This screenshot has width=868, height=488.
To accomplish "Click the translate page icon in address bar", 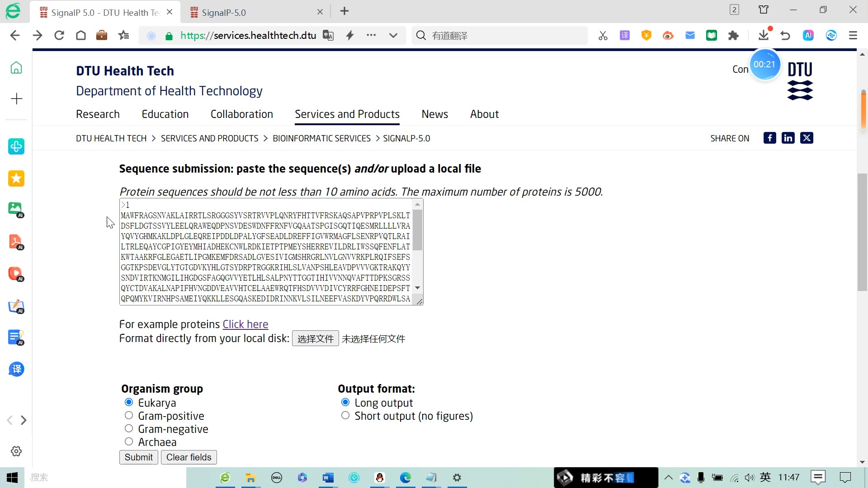I will (x=328, y=36).
